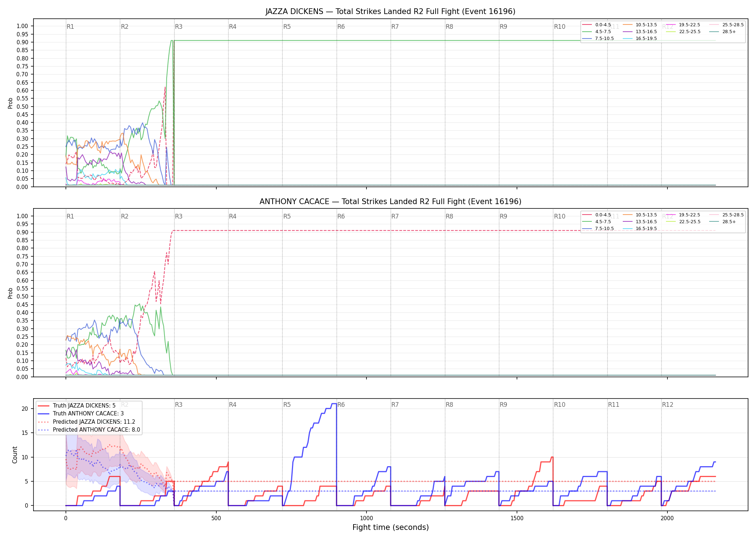Click the blue peak near R6 in bottom chart
756x540 pixels.
tap(334, 404)
